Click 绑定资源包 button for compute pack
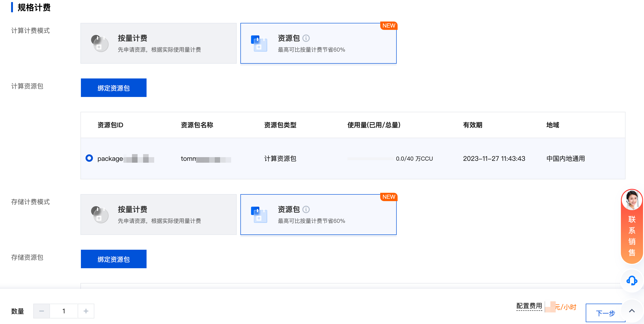 pyautogui.click(x=113, y=88)
